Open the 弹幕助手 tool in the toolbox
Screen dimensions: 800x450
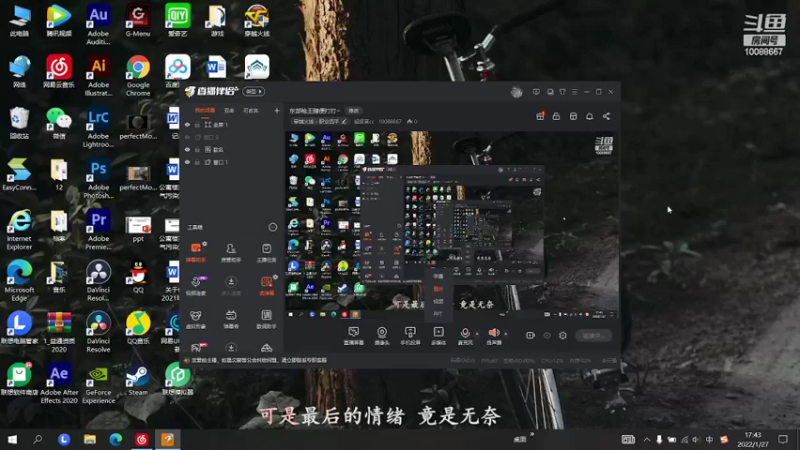196,252
